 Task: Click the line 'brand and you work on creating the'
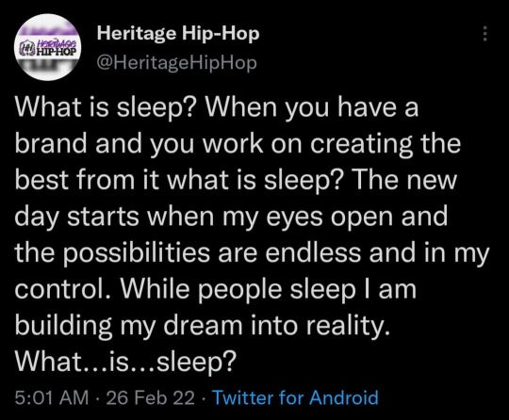pyautogui.click(x=238, y=145)
